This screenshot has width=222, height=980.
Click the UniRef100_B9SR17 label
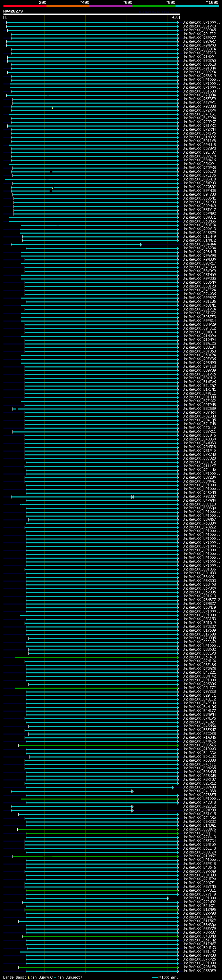(199, 263)
